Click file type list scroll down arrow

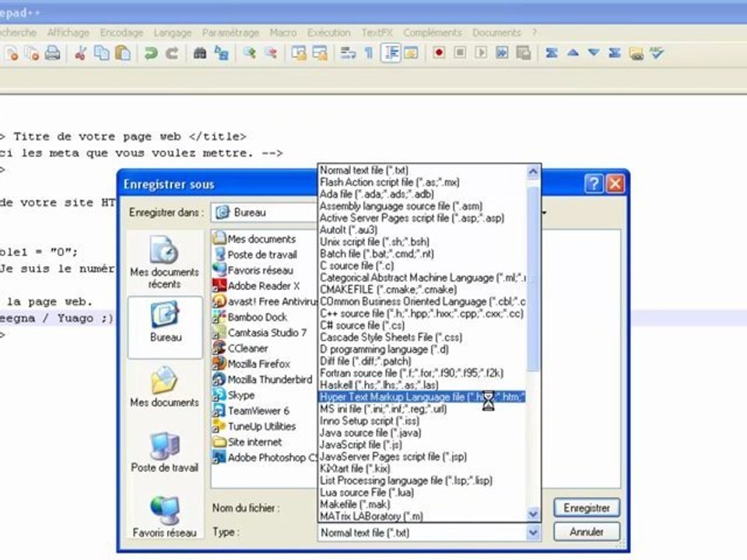[533, 513]
